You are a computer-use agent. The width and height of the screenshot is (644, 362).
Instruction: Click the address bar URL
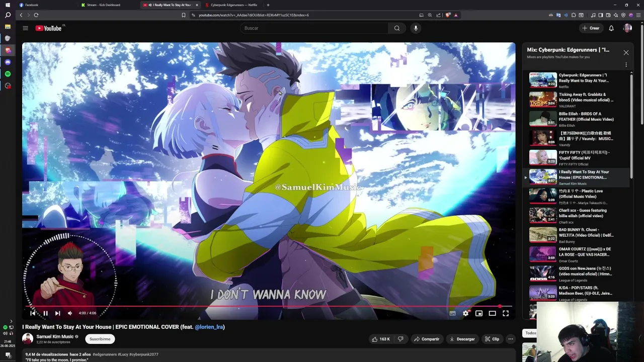point(254,15)
